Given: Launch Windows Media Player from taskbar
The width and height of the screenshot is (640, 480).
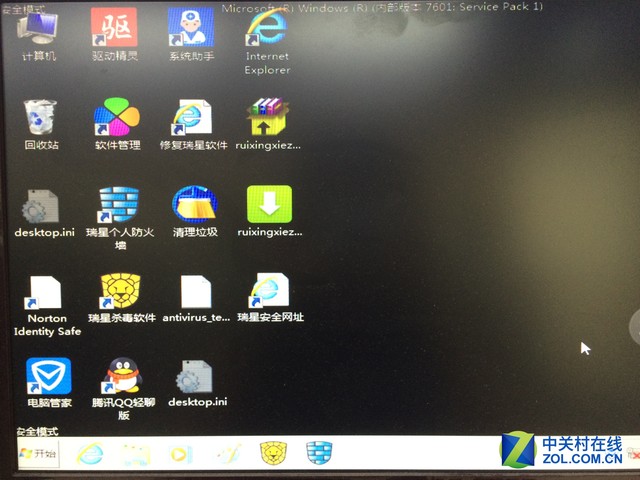Looking at the screenshot, I should click(x=180, y=454).
